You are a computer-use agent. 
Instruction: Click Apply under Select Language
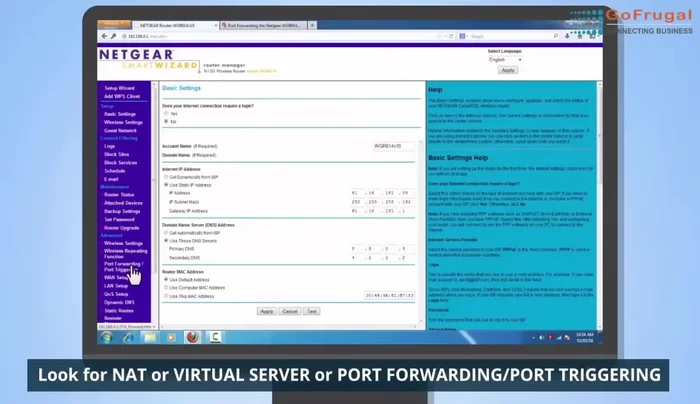[x=508, y=70]
